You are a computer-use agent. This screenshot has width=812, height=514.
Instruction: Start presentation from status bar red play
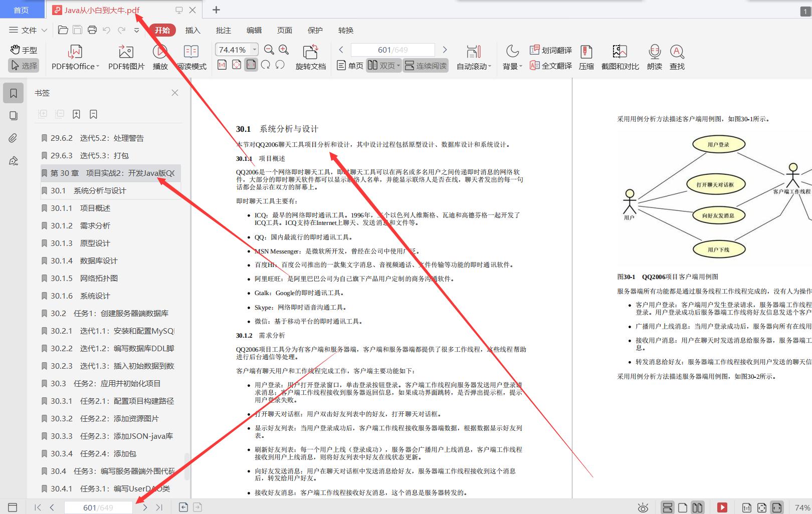[x=722, y=507]
